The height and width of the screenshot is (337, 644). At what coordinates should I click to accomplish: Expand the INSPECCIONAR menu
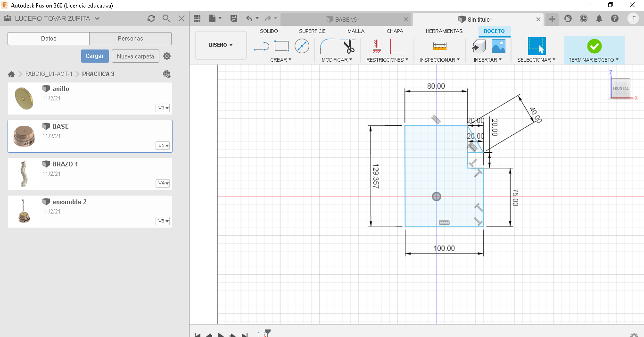point(440,60)
